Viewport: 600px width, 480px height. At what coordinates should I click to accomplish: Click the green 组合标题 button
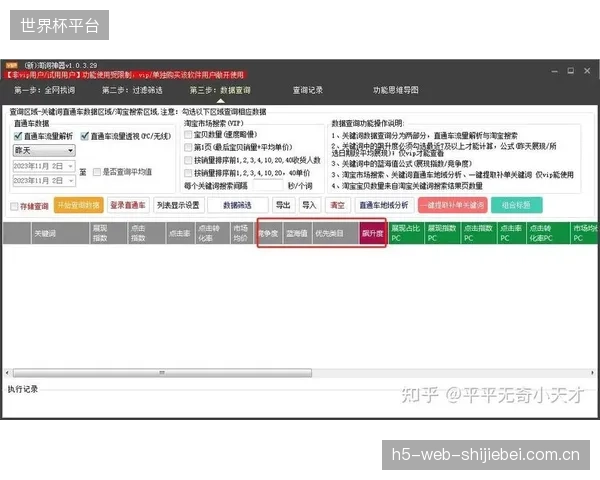click(516, 205)
